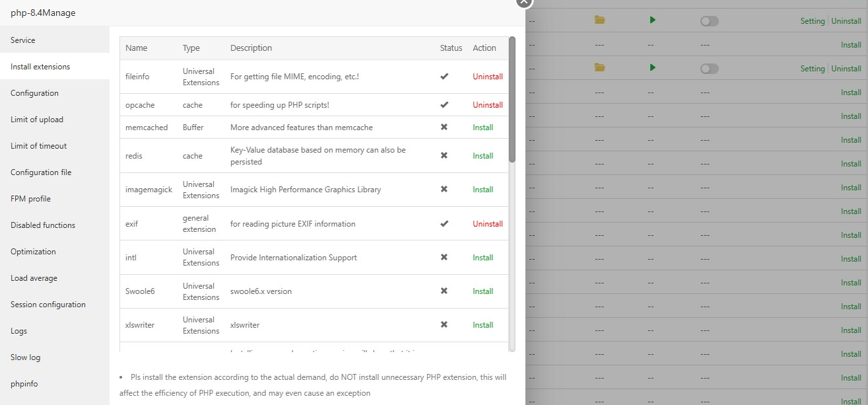This screenshot has width=868, height=405.
Task: Install the redis extension
Action: [x=483, y=156]
